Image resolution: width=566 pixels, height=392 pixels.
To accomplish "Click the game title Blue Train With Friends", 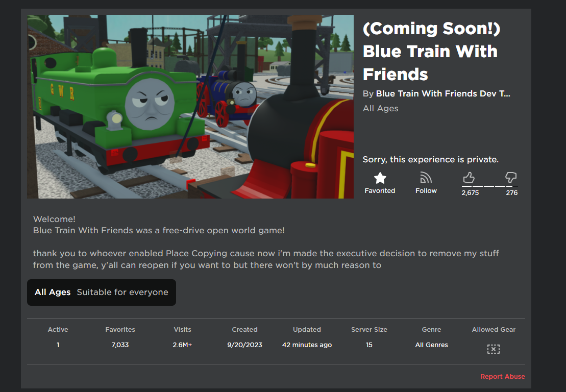I will point(431,51).
